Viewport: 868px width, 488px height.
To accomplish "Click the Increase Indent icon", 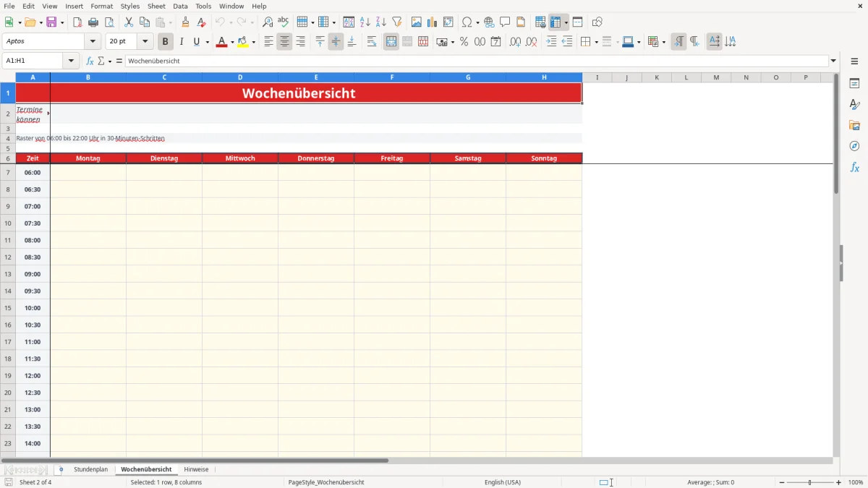I will (x=551, y=42).
